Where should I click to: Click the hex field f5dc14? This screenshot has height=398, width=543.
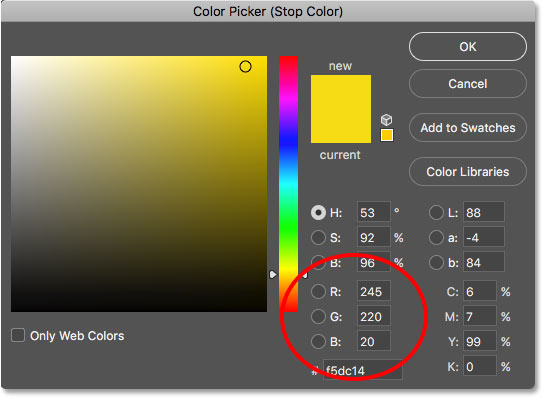(x=363, y=370)
